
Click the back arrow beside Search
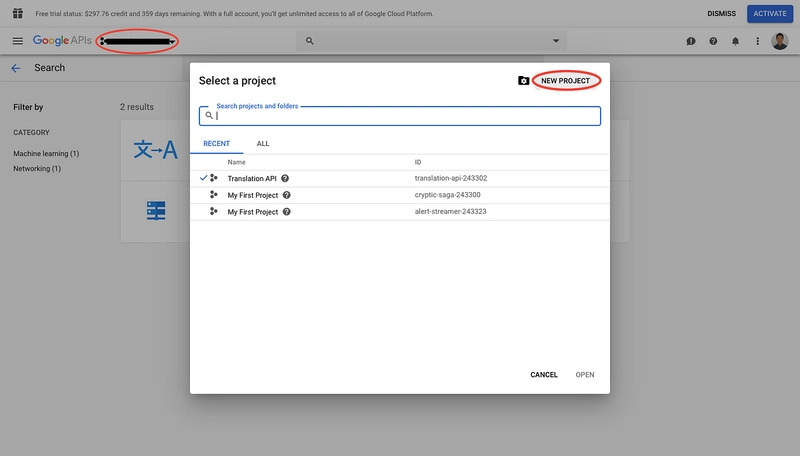point(15,68)
